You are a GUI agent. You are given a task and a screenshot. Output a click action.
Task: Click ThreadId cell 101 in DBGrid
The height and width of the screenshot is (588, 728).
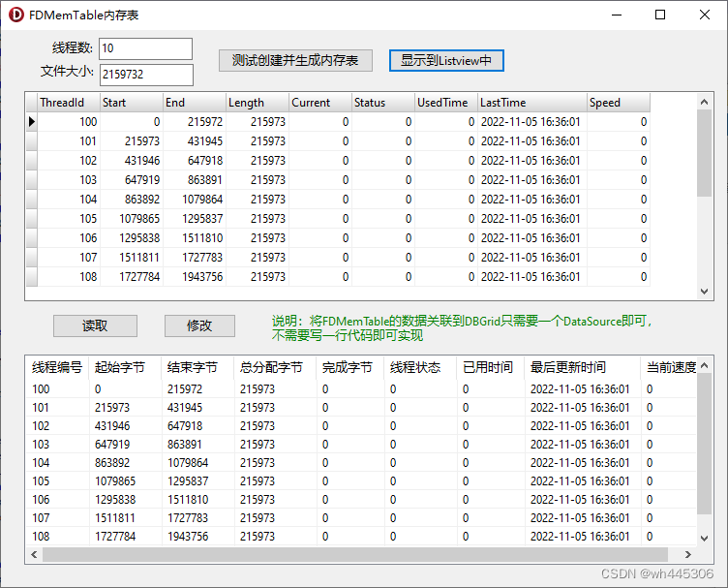point(69,141)
